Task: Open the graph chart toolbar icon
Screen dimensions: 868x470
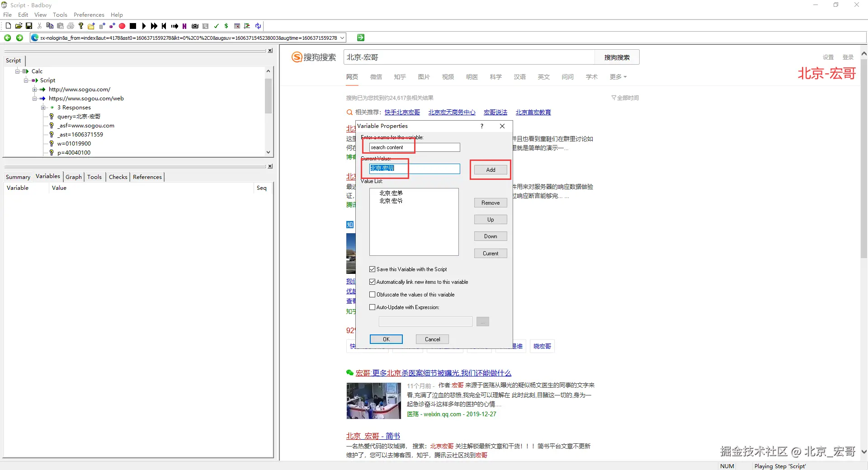Action: click(247, 26)
